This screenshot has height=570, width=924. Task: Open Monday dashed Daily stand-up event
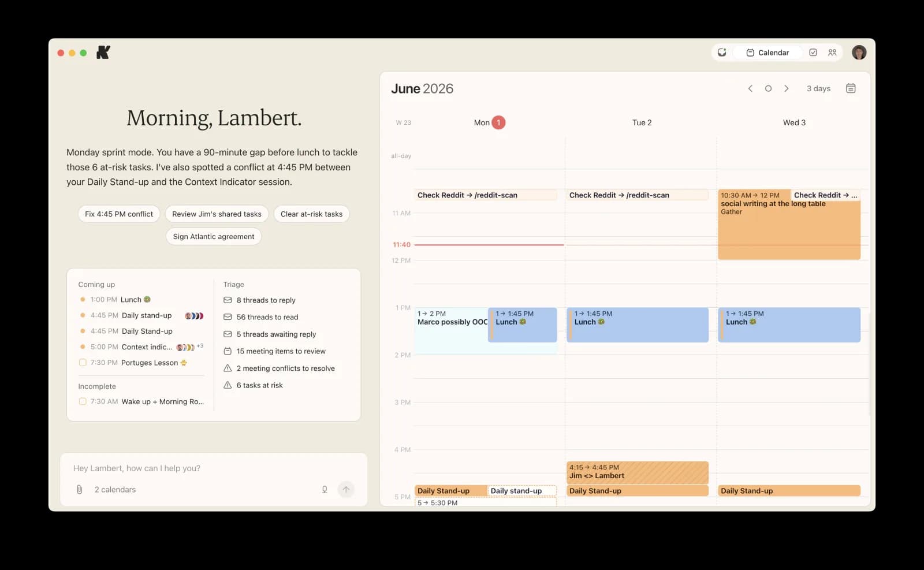[x=522, y=491]
